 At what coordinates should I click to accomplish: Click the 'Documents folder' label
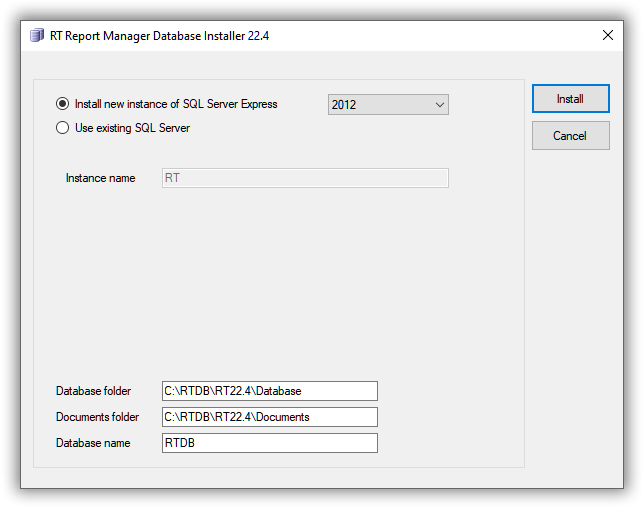(97, 417)
